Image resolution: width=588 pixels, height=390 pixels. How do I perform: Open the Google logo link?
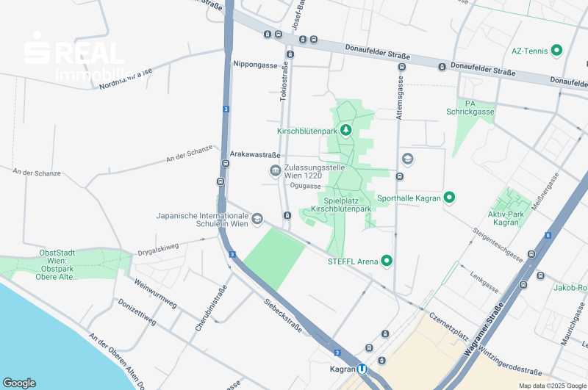coord(19,383)
